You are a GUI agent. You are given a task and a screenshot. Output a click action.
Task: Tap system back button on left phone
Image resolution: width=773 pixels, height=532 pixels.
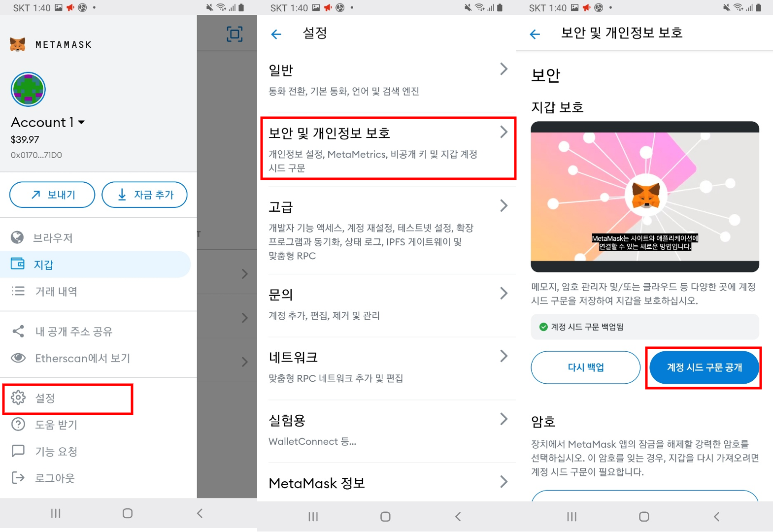pyautogui.click(x=200, y=513)
